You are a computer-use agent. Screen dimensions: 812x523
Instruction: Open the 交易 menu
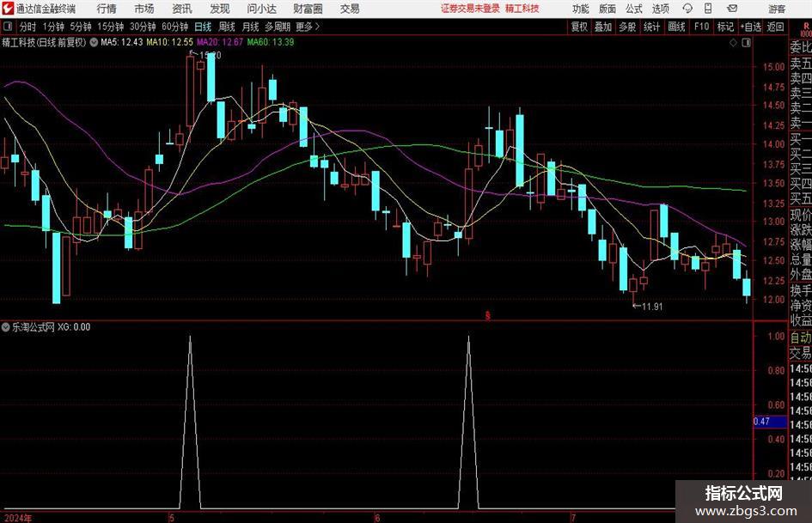(x=350, y=9)
